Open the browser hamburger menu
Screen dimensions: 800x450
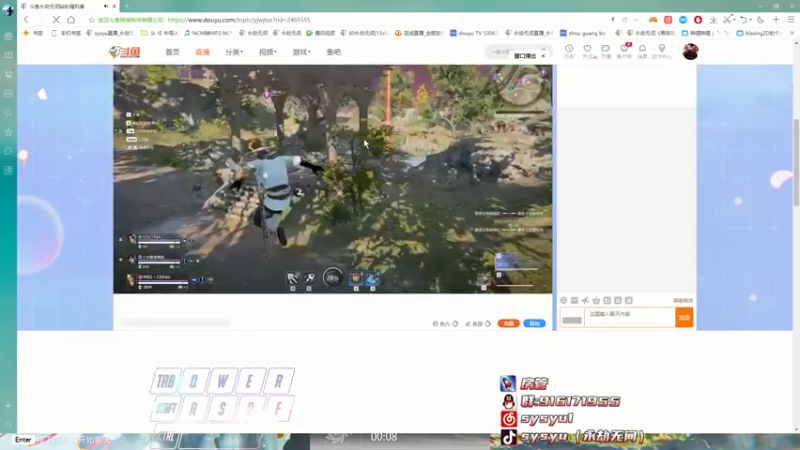[x=791, y=20]
